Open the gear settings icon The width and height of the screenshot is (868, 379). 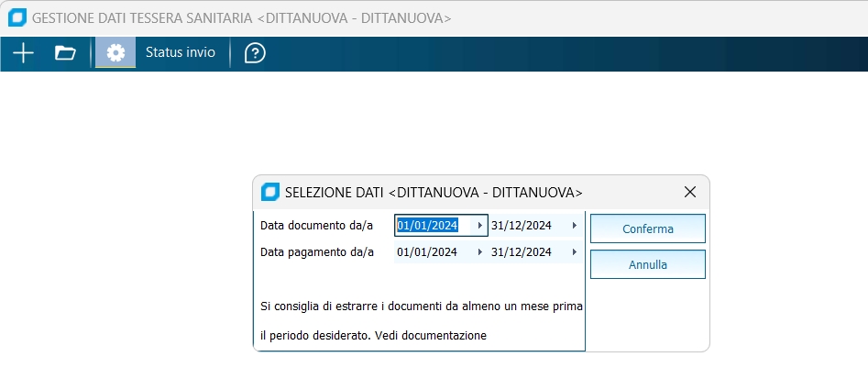tap(115, 53)
